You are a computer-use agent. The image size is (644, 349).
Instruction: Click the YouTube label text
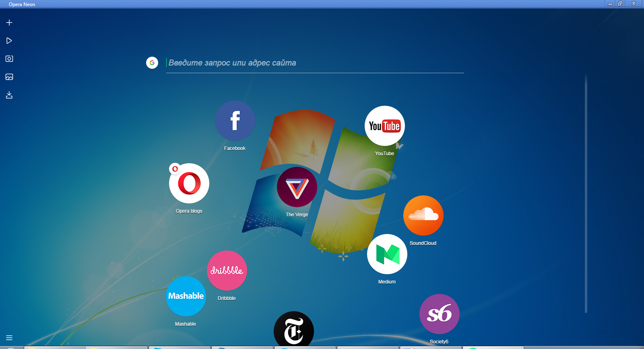pos(384,154)
